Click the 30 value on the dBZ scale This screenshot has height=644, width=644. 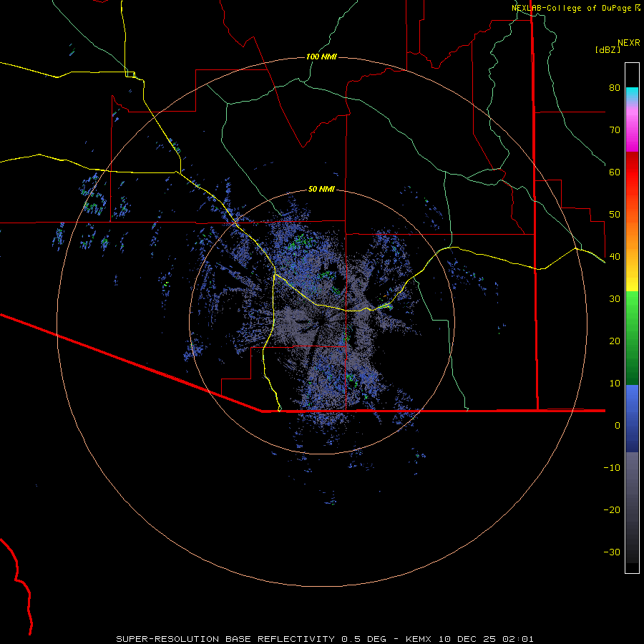click(x=615, y=298)
